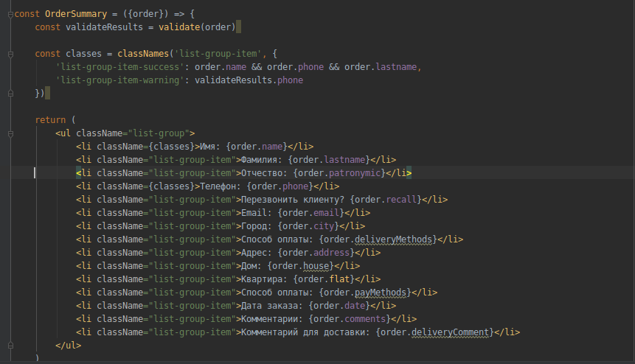This screenshot has width=635, height=364.
Task: Click the closing </ul> tag
Action: [x=68, y=346]
